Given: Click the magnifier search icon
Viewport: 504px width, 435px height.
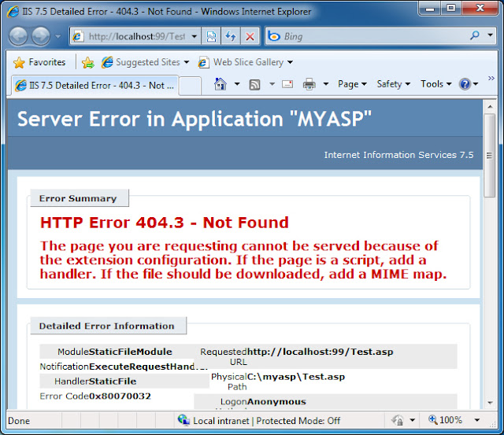Looking at the screenshot, I should (x=474, y=35).
